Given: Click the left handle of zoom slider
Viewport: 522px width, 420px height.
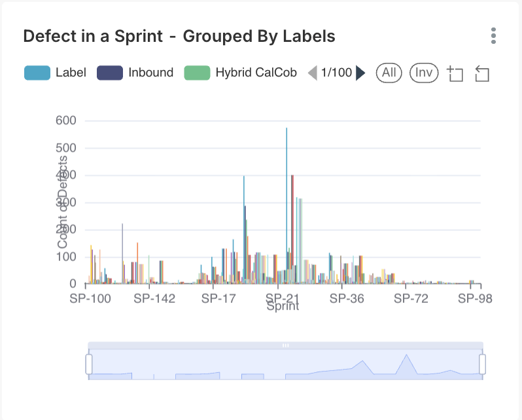Looking at the screenshot, I should point(89,364).
